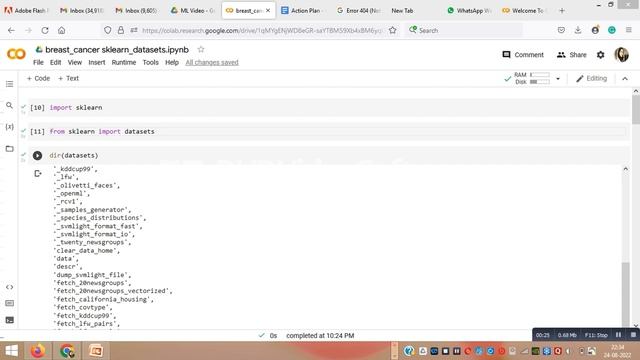The image size is (640, 360).
Task: Open the Editing mode dropdown
Action: 591,78
